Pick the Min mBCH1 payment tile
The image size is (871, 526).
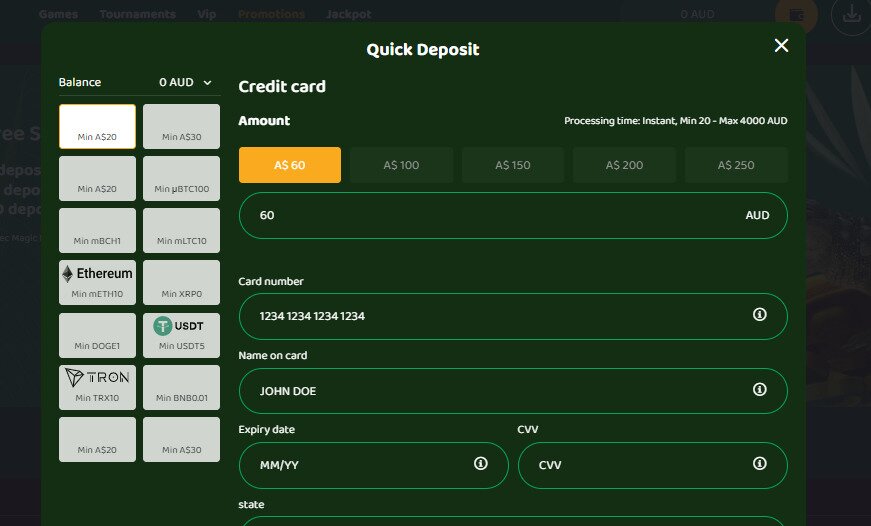point(97,231)
